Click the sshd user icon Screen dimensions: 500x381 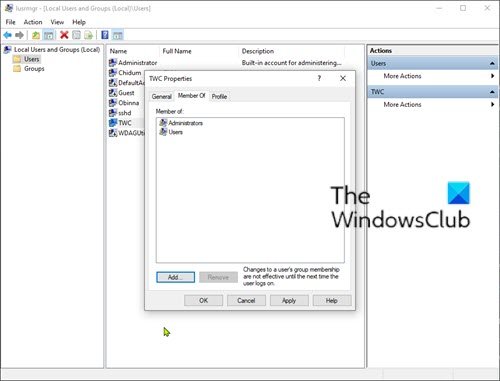pyautogui.click(x=113, y=113)
